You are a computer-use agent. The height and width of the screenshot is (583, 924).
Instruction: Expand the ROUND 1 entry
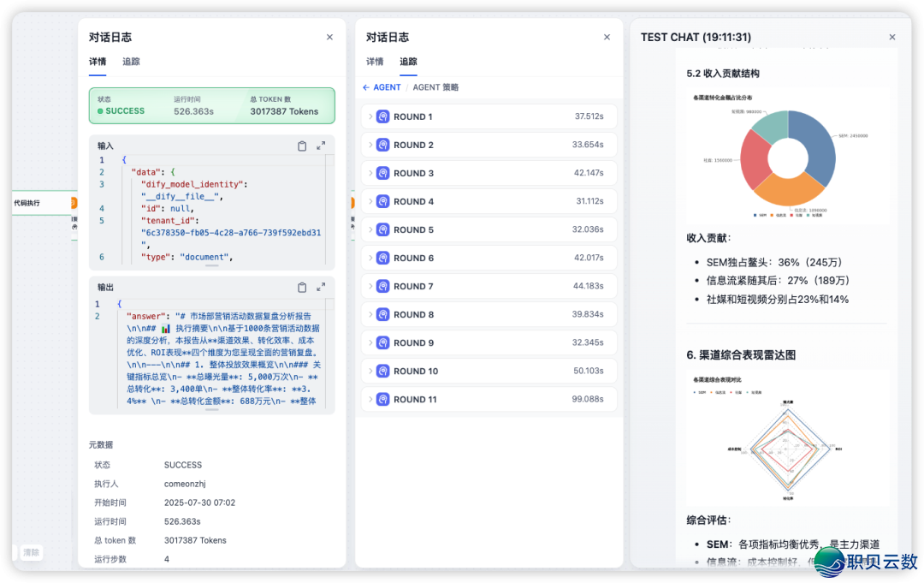370,116
